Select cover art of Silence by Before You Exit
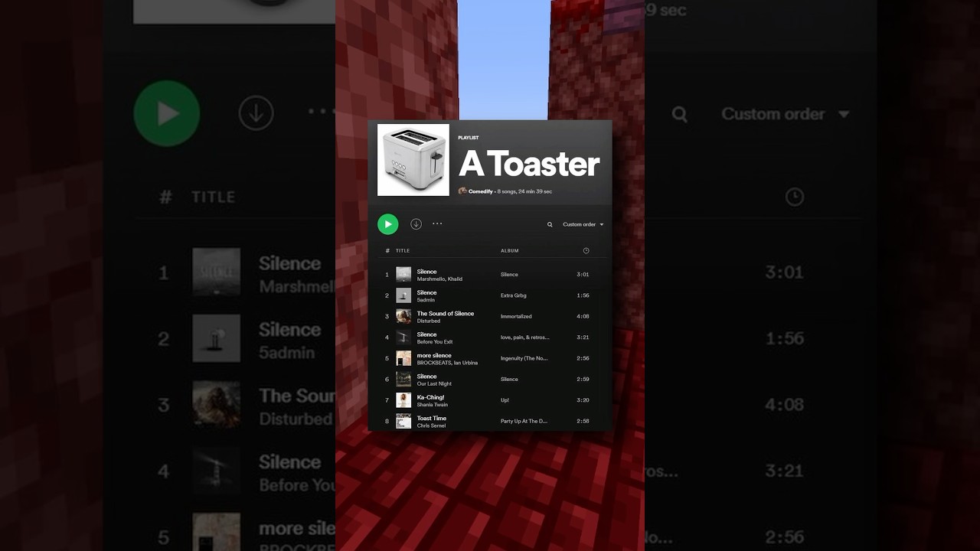The image size is (980, 551). point(403,337)
